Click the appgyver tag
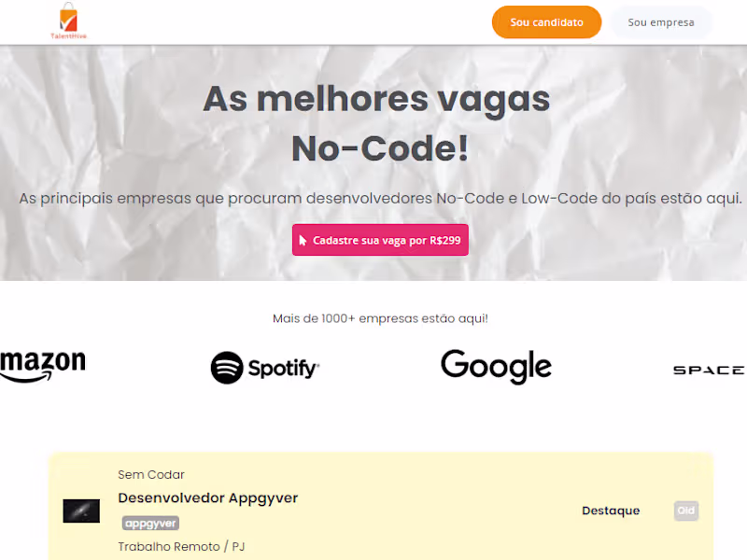 tap(150, 524)
